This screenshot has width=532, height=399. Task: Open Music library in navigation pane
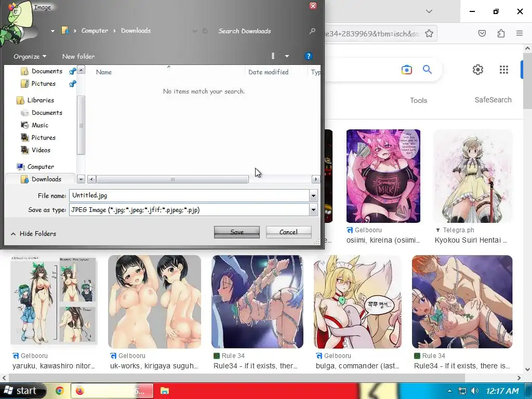39,125
